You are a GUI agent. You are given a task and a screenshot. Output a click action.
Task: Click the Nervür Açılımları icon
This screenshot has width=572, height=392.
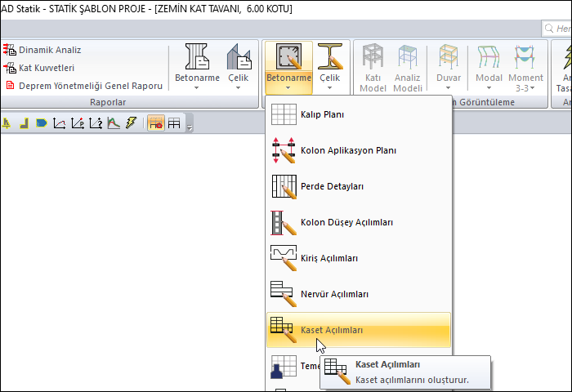tap(284, 293)
